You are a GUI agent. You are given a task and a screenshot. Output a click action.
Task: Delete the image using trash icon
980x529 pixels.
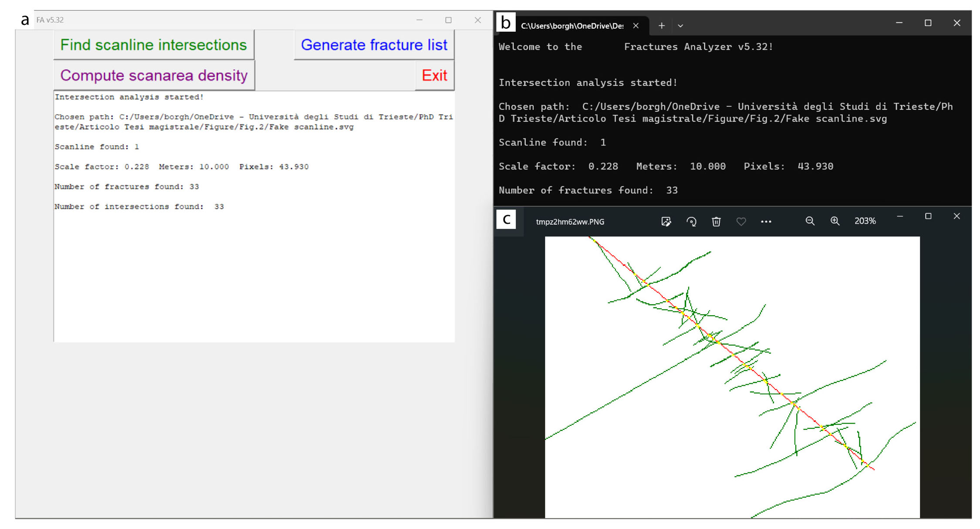(x=716, y=222)
